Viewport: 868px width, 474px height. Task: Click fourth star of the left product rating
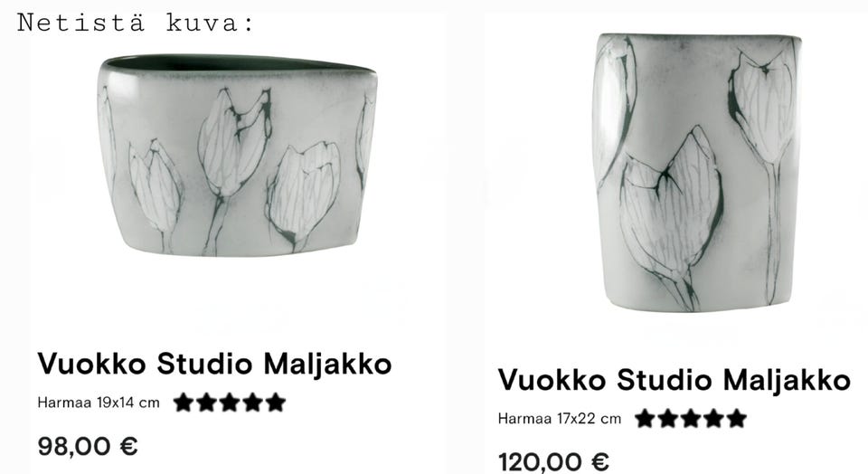(252, 403)
